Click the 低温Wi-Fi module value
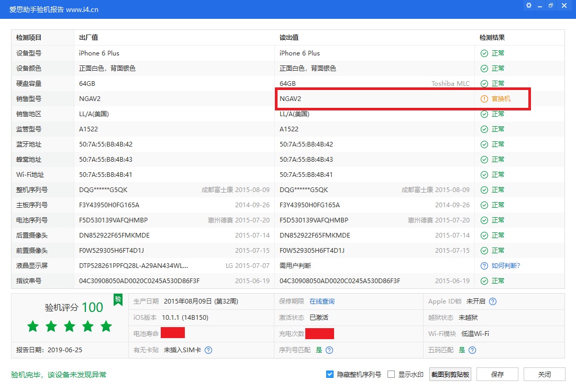The height and width of the screenshot is (392, 576). [x=475, y=333]
